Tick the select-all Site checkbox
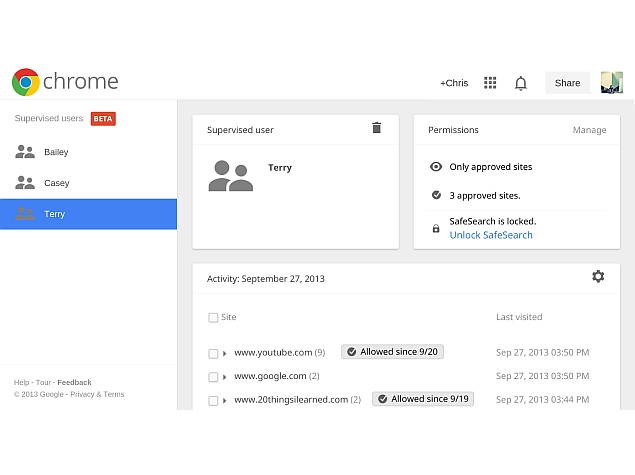The image size is (635, 475). click(213, 317)
